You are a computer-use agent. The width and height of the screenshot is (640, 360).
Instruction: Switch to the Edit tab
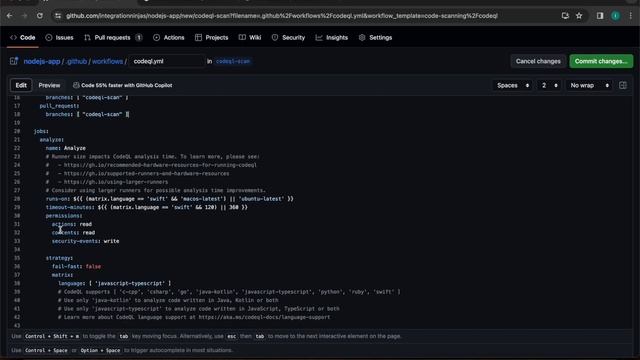[21, 85]
